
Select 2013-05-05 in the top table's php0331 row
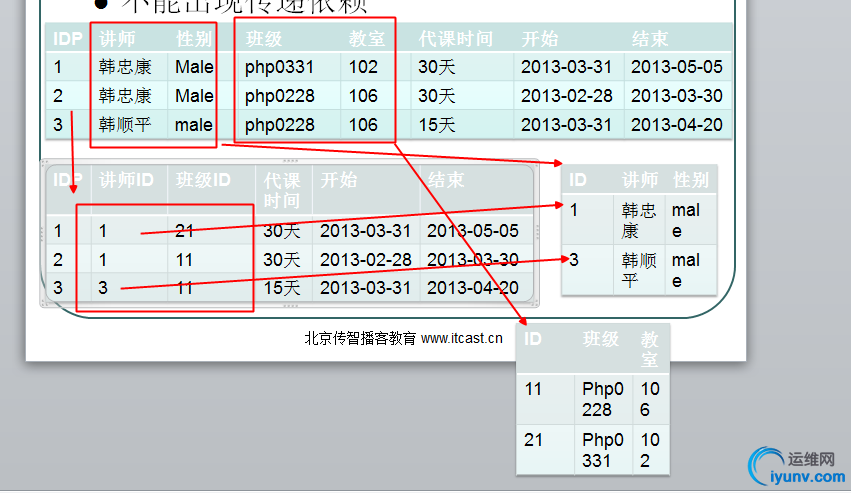pyautogui.click(x=676, y=67)
